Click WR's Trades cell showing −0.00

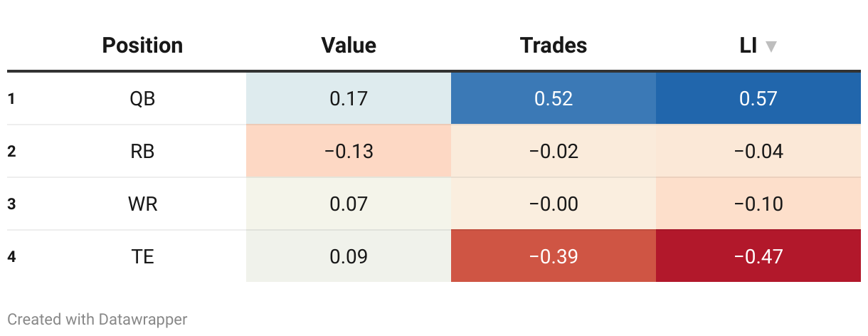coord(554,204)
